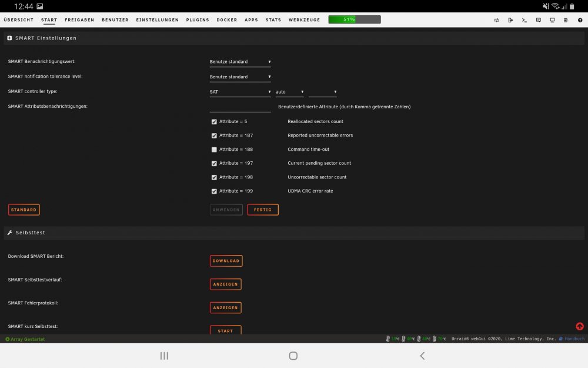This screenshot has width=588, height=368.
Task: Open APPS tab
Action: pos(251,20)
